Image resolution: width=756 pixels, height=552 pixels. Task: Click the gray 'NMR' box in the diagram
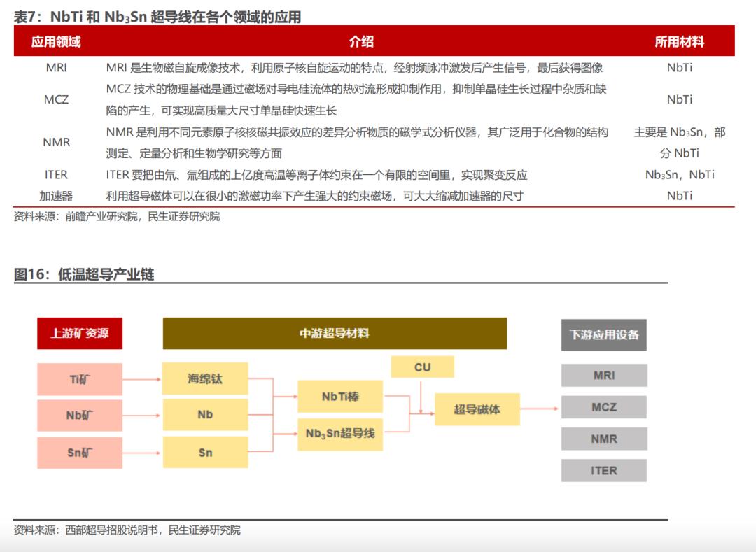tap(604, 439)
